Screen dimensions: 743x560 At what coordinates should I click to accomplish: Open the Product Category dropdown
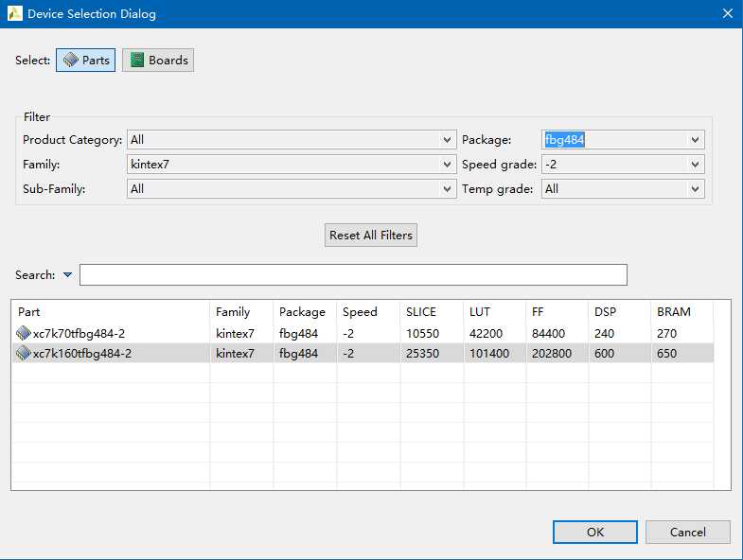292,140
